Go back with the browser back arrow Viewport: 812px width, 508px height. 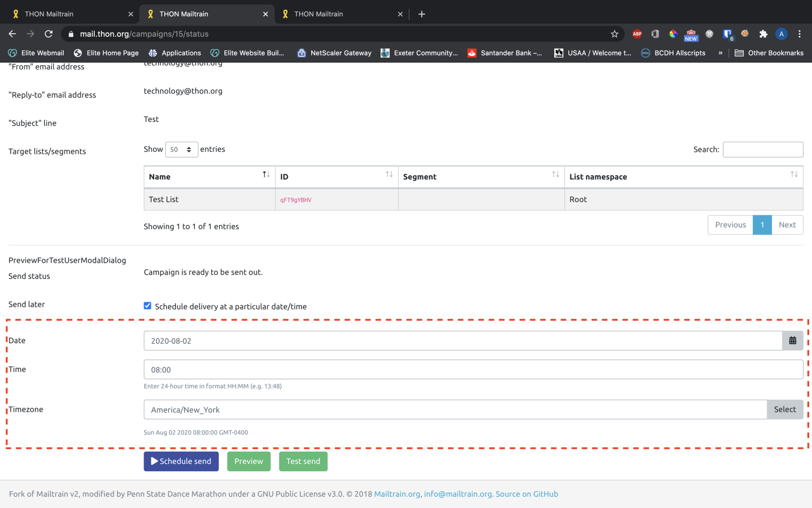point(13,34)
